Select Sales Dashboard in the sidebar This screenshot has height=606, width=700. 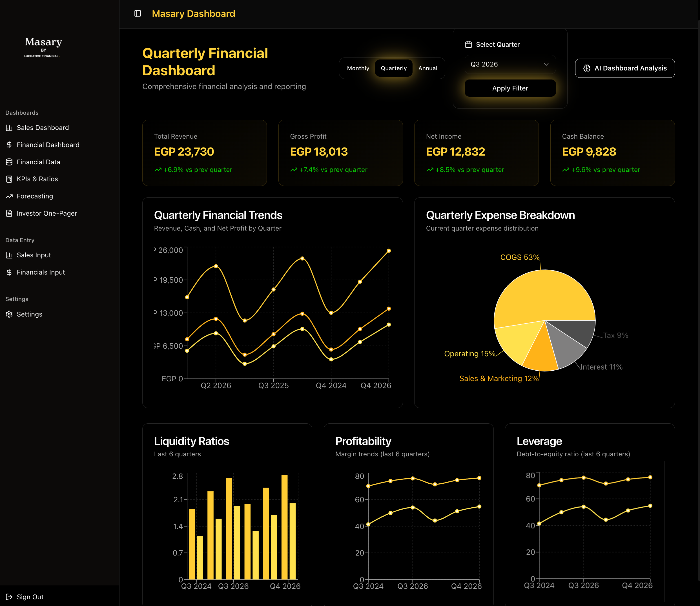[42, 127]
